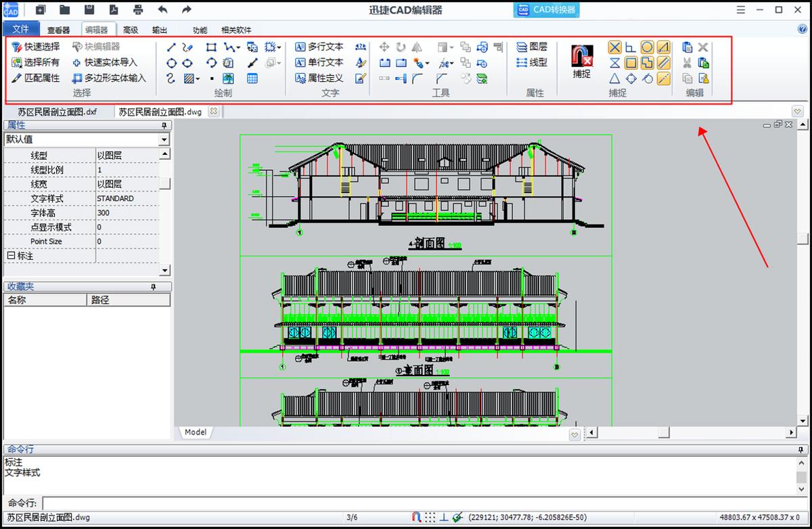The height and width of the screenshot is (529, 812).
Task: Open the 图层 layers manager
Action: pos(532,47)
